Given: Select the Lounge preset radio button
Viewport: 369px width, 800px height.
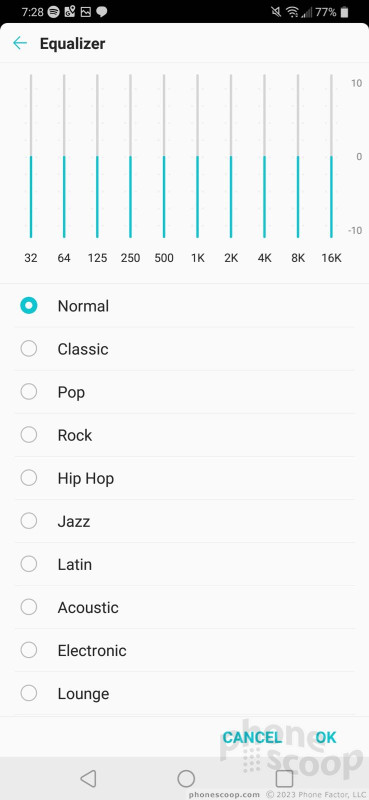Looking at the screenshot, I should (x=29, y=693).
